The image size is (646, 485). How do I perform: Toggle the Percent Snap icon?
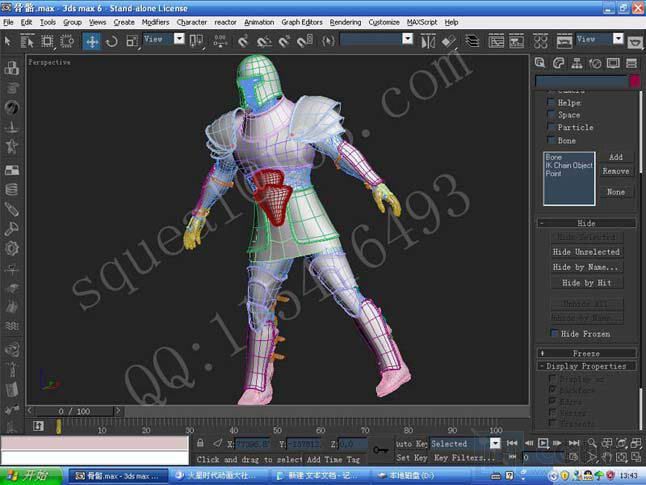point(284,41)
